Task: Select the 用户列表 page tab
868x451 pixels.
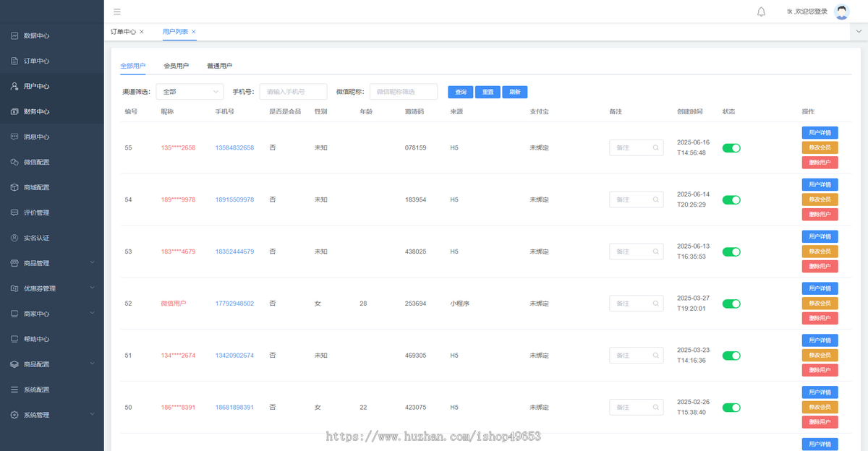Action: click(x=175, y=32)
